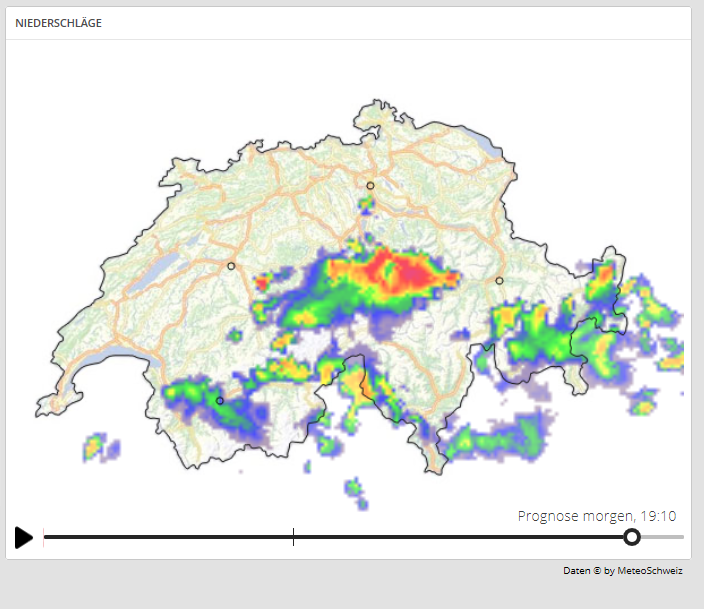Viewport: 704px width, 609px height.
Task: Click the small rain cell below the southern tip
Action: [x=356, y=493]
